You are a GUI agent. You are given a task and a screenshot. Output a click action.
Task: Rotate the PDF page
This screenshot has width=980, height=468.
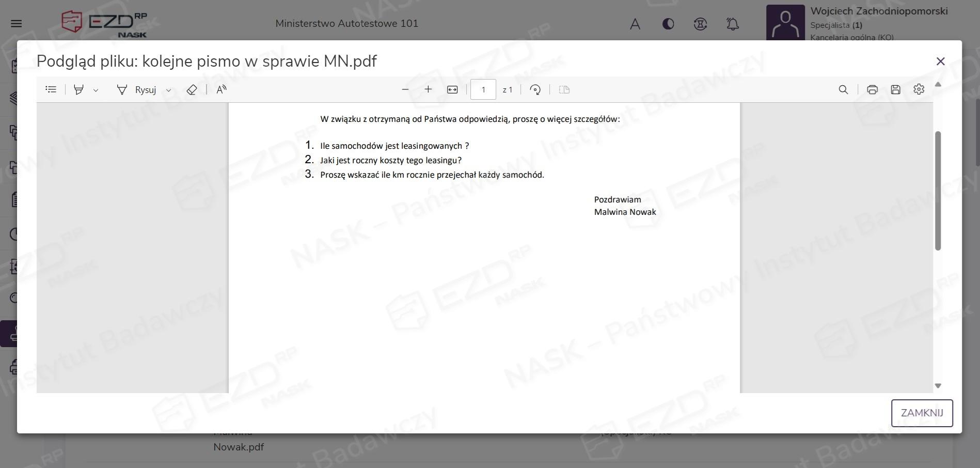point(535,89)
